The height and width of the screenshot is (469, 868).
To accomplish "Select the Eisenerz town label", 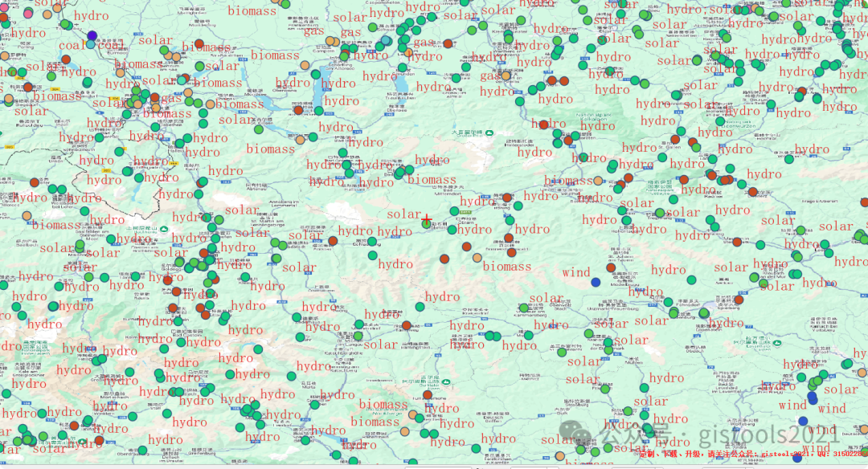I will [757, 194].
